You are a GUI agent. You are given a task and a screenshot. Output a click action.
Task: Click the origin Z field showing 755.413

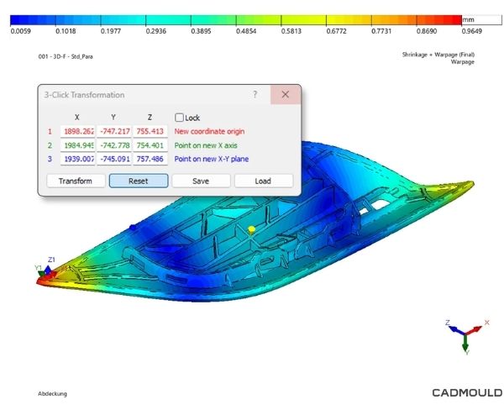point(150,132)
